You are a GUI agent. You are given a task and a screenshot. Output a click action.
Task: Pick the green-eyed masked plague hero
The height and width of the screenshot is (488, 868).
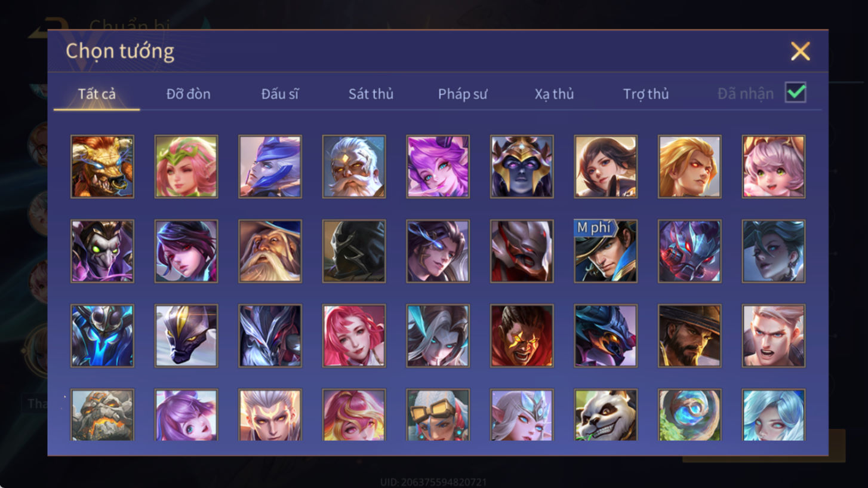(x=102, y=251)
